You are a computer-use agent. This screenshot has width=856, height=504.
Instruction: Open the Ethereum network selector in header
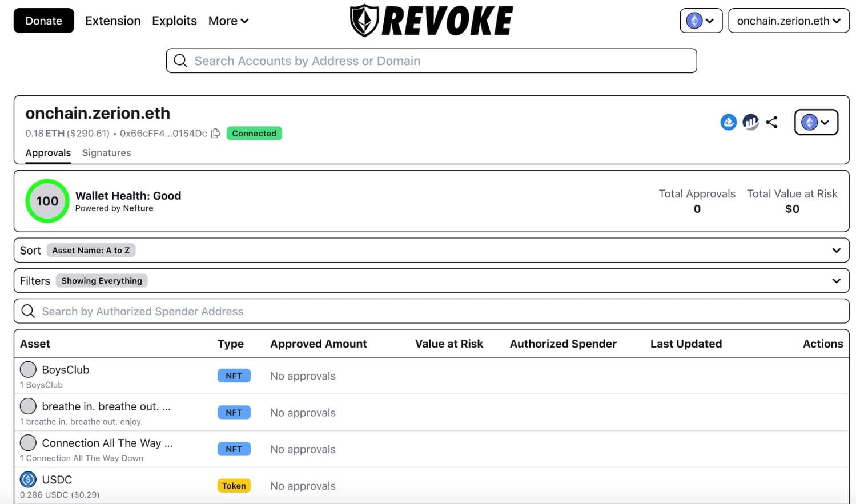click(701, 21)
